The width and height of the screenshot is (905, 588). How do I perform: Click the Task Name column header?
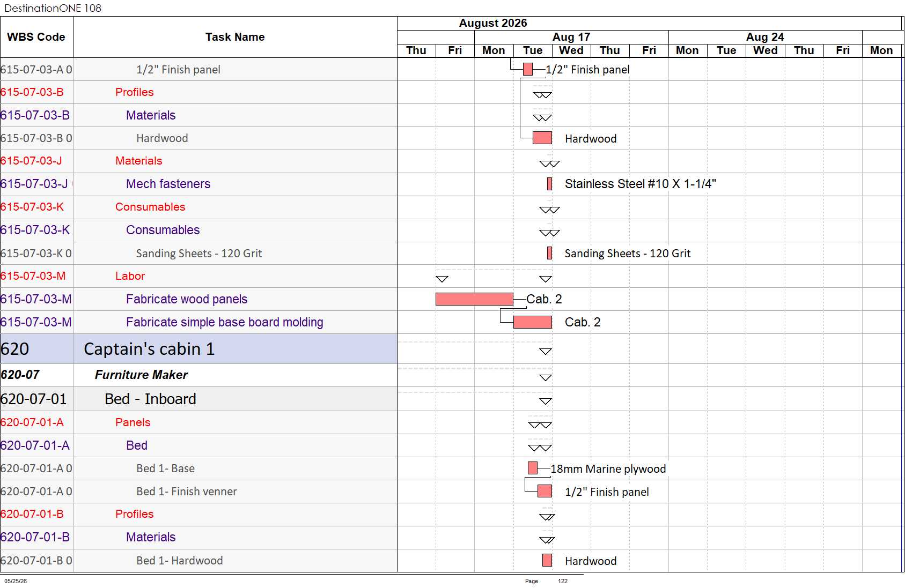tap(235, 37)
